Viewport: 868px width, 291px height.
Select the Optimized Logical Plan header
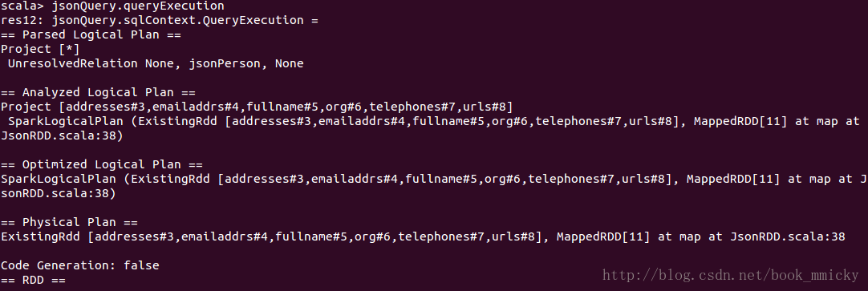pos(102,164)
